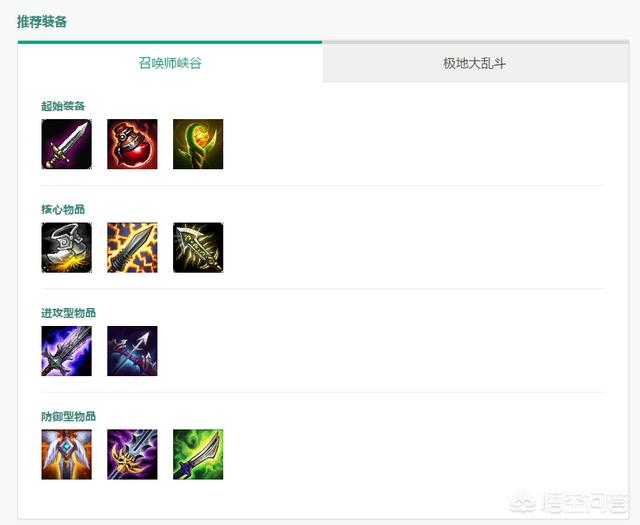This screenshot has width=640, height=525.
Task: Click the 起始装备 category label
Action: (63, 106)
